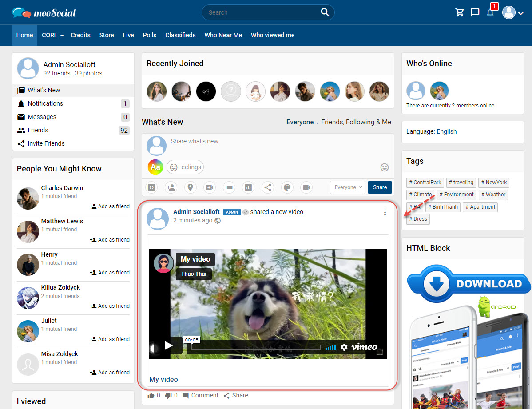This screenshot has height=409, width=532.
Task: Open Who viewed me page
Action: (x=273, y=35)
